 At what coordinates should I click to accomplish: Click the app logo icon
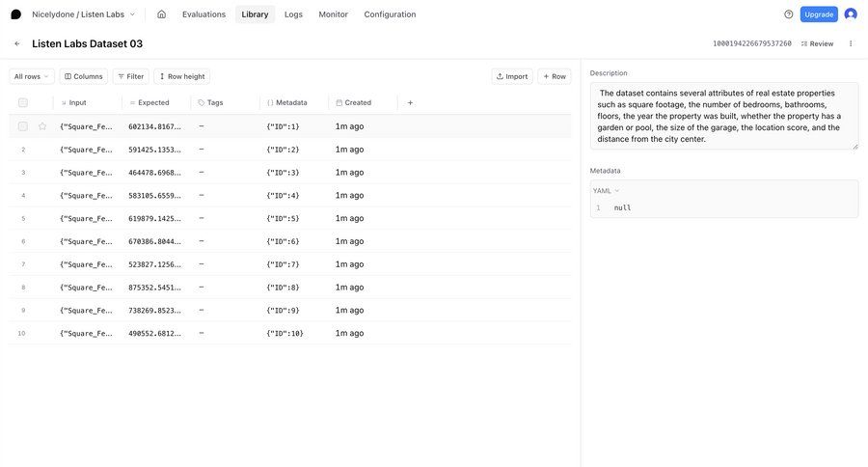(16, 14)
